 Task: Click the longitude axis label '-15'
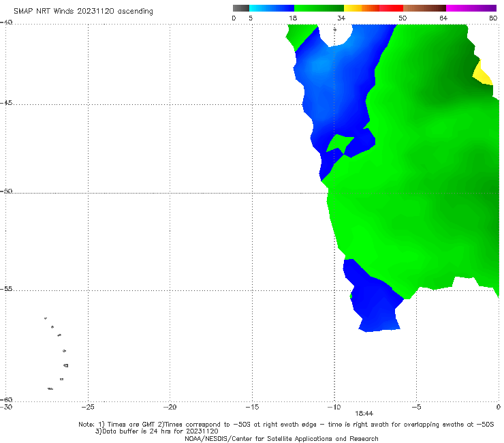coord(252,407)
